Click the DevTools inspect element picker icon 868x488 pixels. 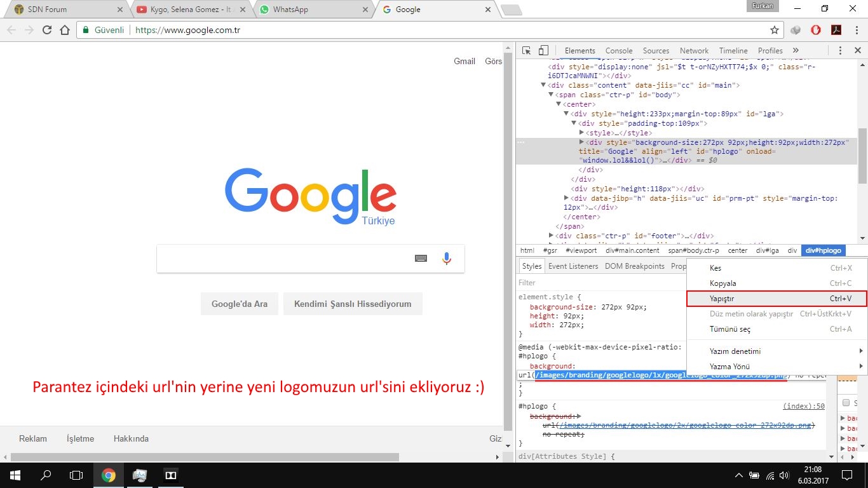[x=527, y=50]
